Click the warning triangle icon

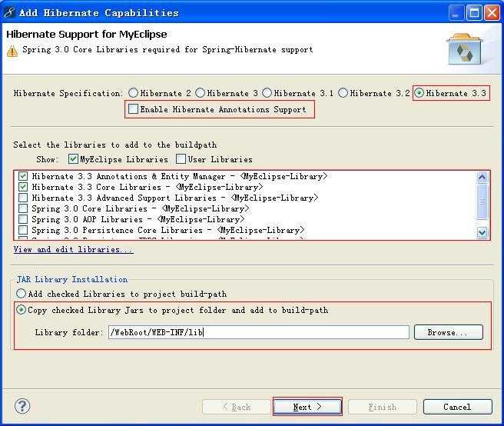point(12,52)
